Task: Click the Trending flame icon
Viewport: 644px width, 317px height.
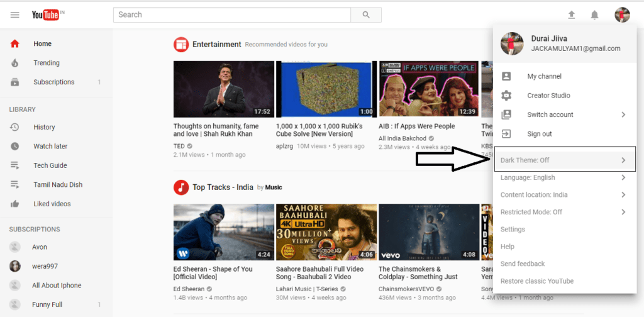Action: point(15,63)
